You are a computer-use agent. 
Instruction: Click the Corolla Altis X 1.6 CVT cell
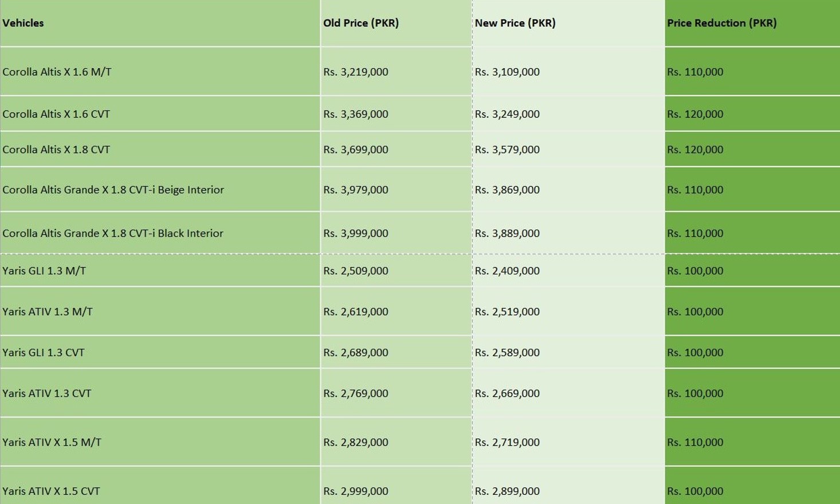(x=160, y=114)
